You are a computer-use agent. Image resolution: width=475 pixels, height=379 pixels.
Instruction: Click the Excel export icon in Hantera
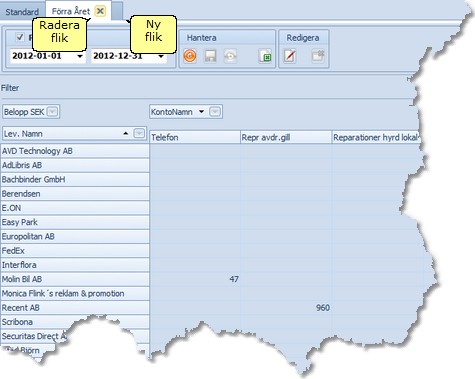(x=265, y=56)
